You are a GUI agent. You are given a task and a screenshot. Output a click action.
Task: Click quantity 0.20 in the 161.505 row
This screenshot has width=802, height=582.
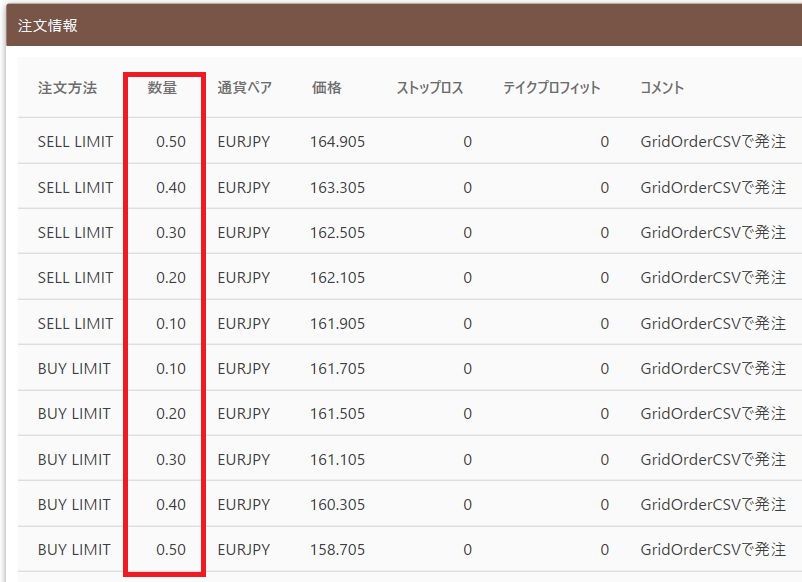tap(171, 414)
